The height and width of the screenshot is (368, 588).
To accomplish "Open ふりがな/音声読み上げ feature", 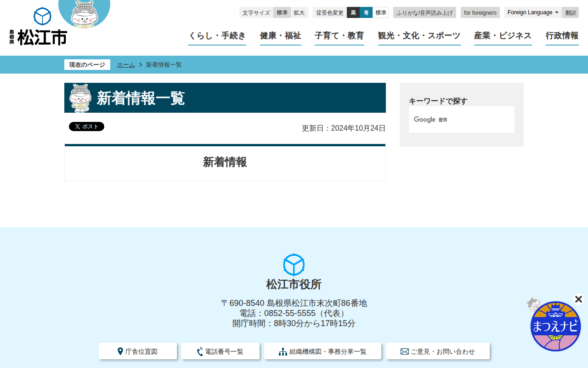I will click(x=424, y=12).
